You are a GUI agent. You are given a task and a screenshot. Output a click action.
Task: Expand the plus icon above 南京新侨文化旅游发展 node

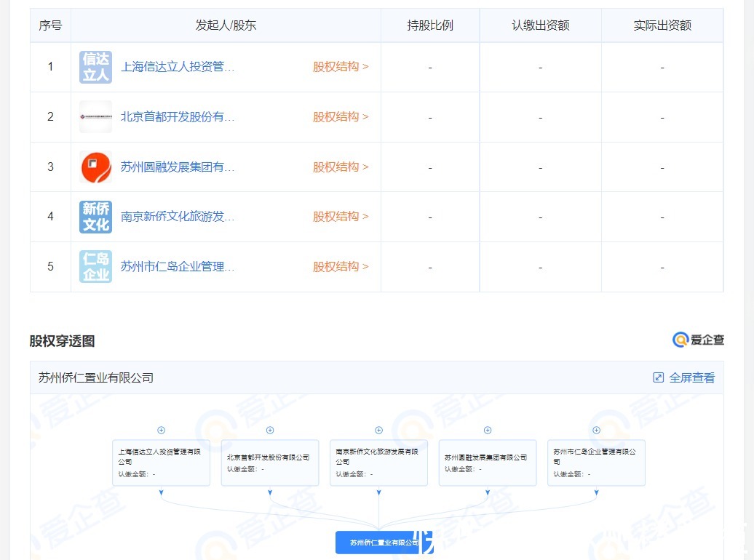pos(378,430)
